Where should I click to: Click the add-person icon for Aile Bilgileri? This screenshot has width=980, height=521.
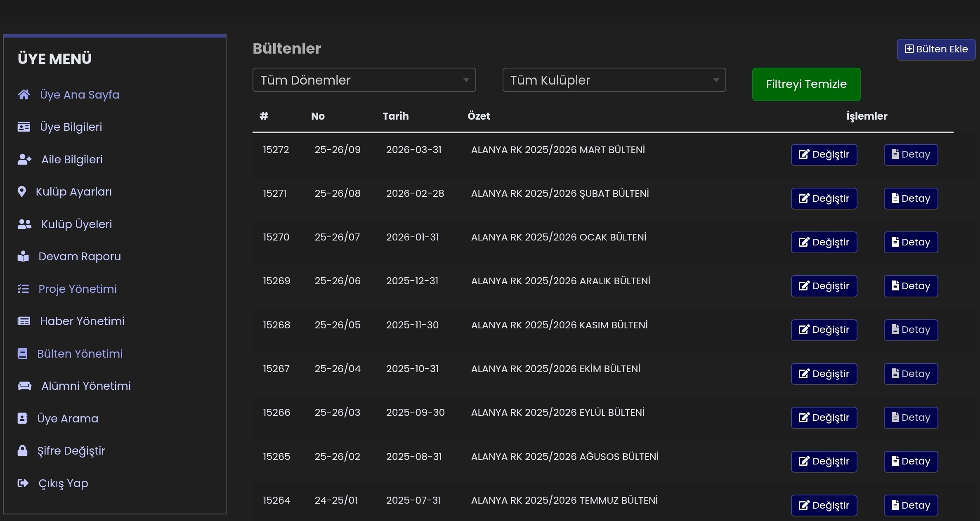click(x=24, y=159)
